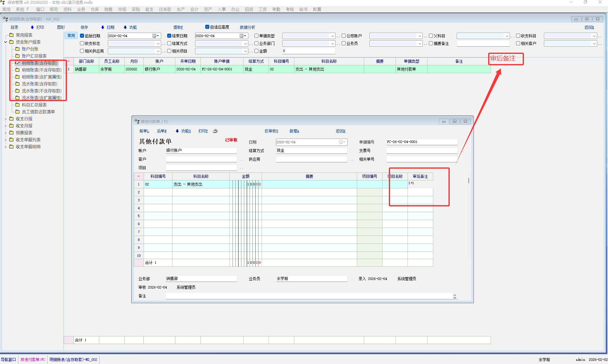Click the 反审核U button
This screenshot has width=608, height=364.
271,131
